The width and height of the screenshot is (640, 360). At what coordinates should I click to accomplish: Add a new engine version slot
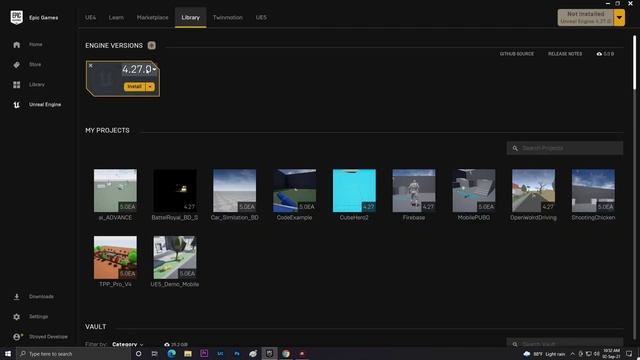tap(151, 45)
